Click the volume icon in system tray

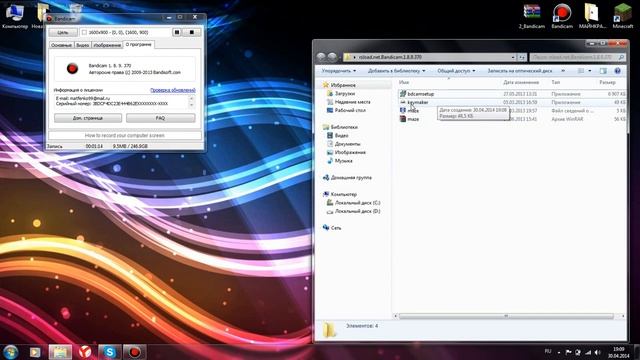point(598,352)
